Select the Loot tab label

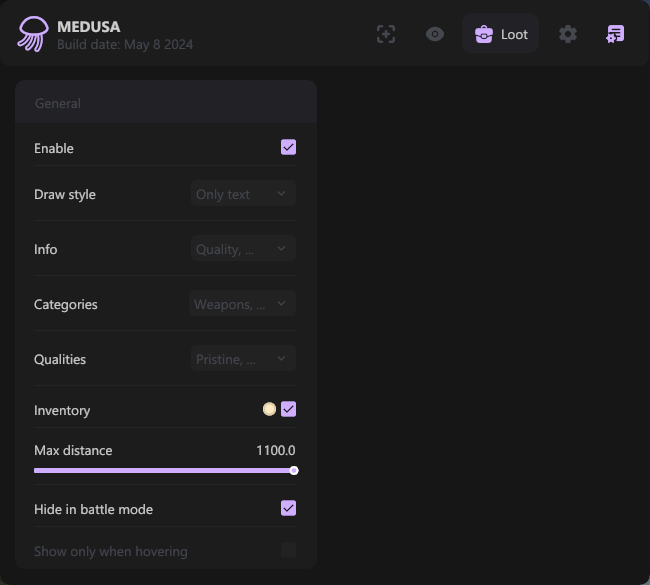pyautogui.click(x=514, y=34)
